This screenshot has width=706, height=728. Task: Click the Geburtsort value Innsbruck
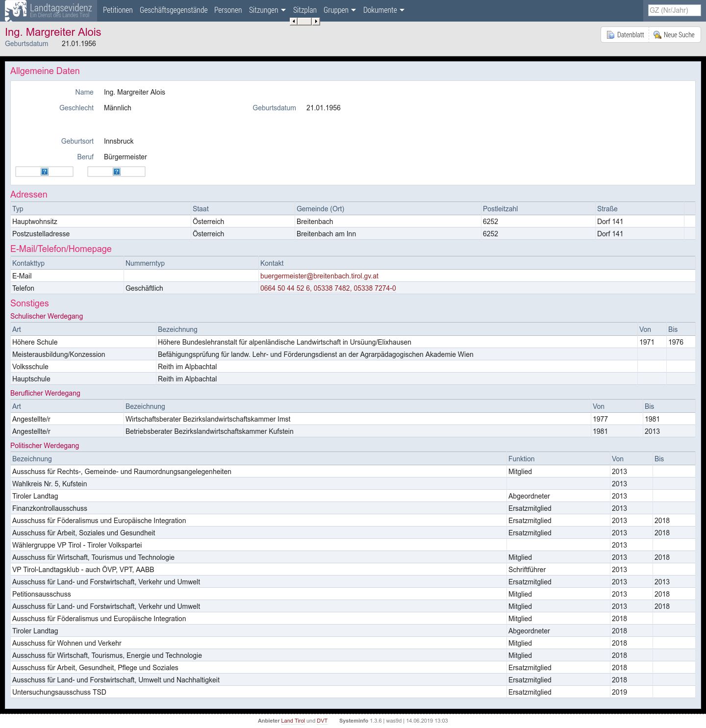[x=119, y=141]
